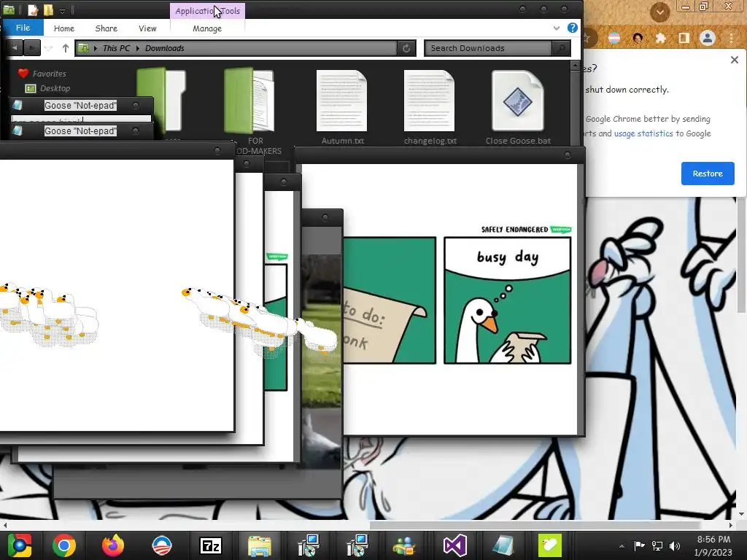Image resolution: width=747 pixels, height=560 pixels.
Task: Toggle Chrome's side panel icon
Action: tap(684, 38)
